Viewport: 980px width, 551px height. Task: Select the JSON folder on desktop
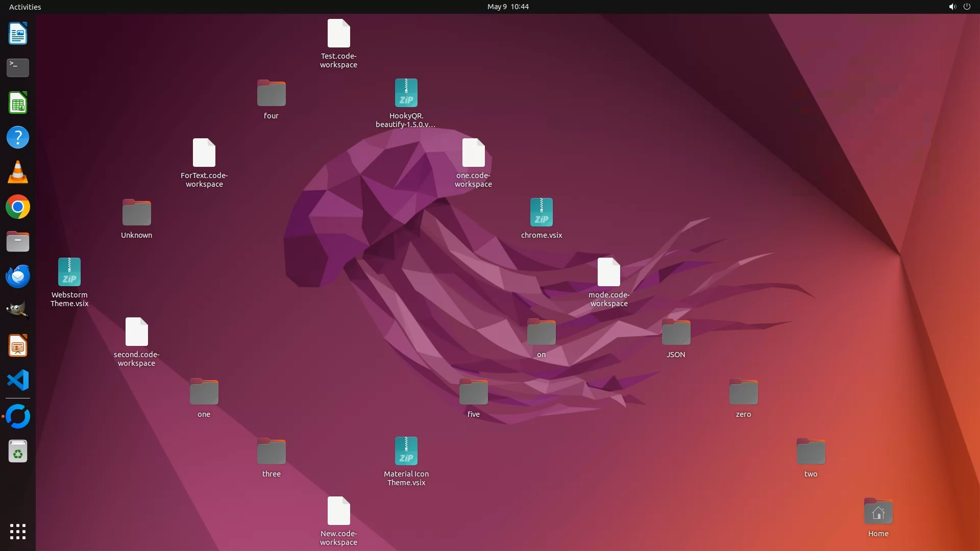click(676, 333)
